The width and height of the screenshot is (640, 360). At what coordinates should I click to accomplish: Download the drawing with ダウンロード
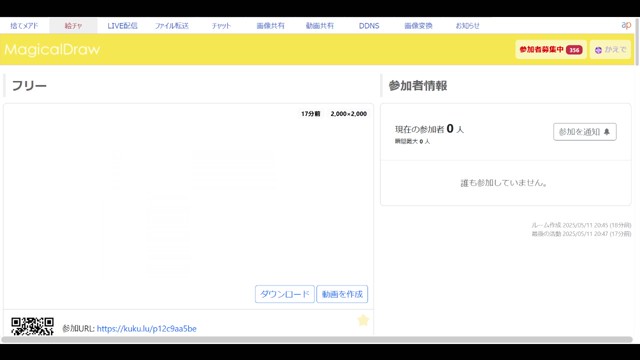pyautogui.click(x=284, y=294)
